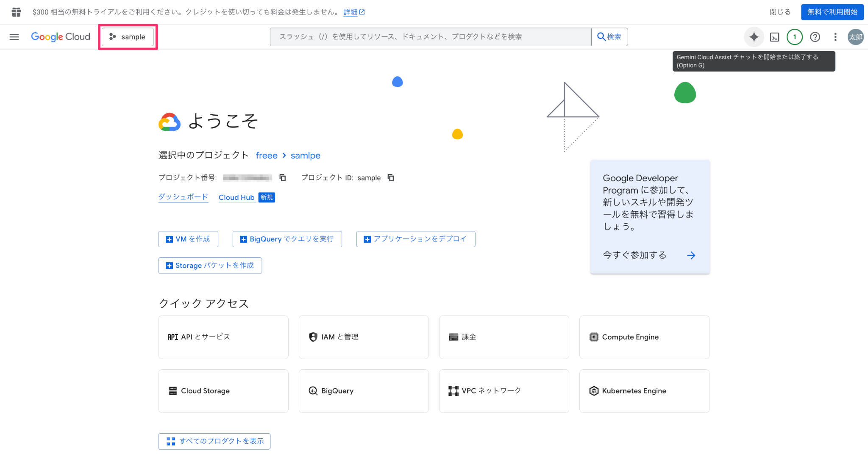868x470 pixels.
Task: Open Kubernetes Engine quick access card
Action: 644,391
